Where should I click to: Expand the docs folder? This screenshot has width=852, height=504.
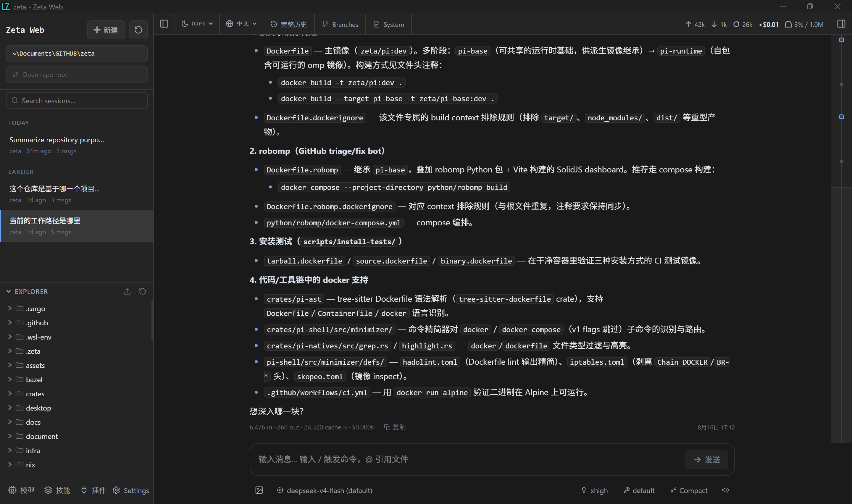point(76,422)
